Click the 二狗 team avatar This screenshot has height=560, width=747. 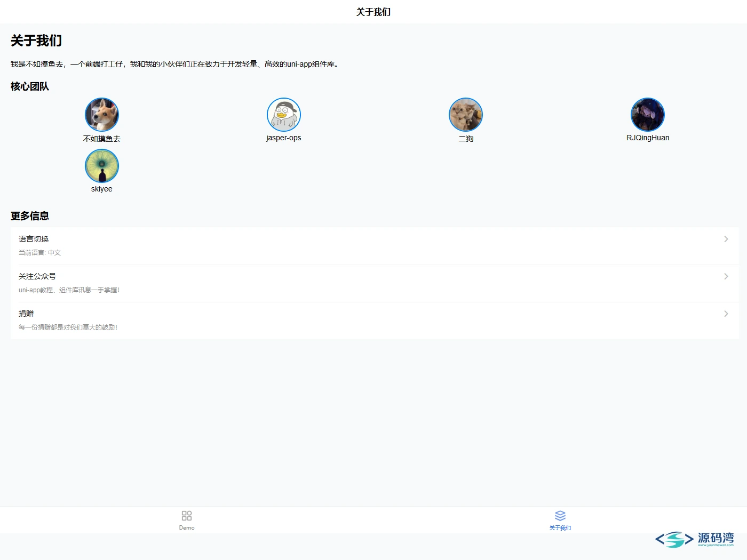pyautogui.click(x=466, y=115)
